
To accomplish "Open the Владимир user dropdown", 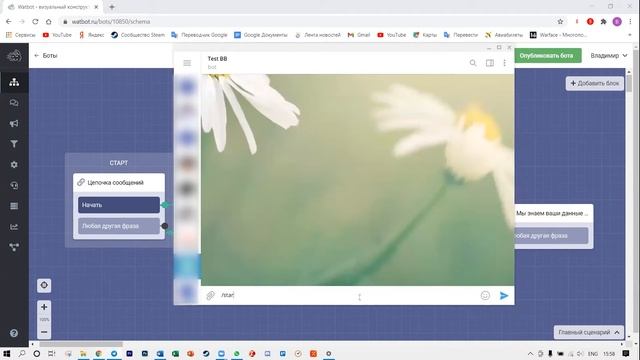I will point(609,56).
